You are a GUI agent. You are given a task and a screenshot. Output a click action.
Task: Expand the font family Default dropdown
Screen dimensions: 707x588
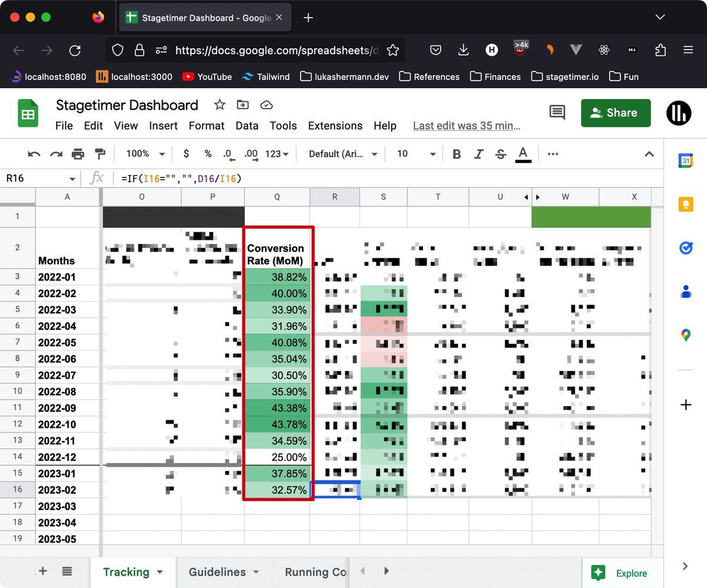pos(343,154)
